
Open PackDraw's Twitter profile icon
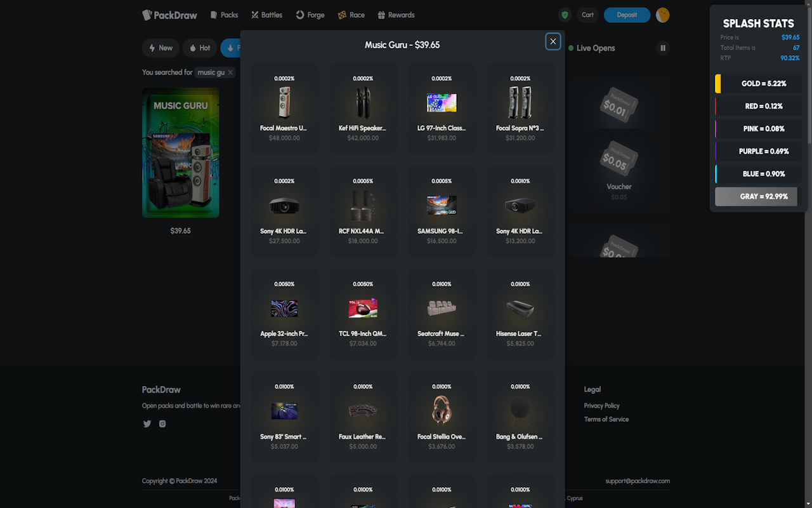tap(147, 424)
